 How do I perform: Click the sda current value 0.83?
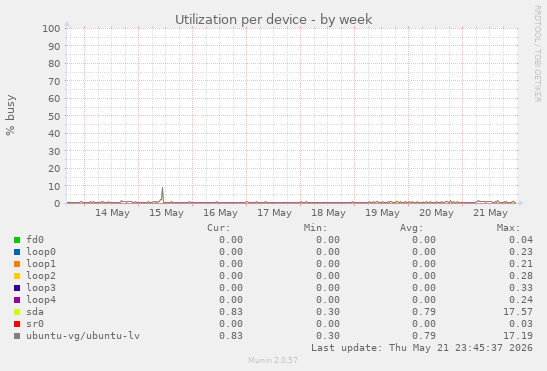[x=231, y=312]
